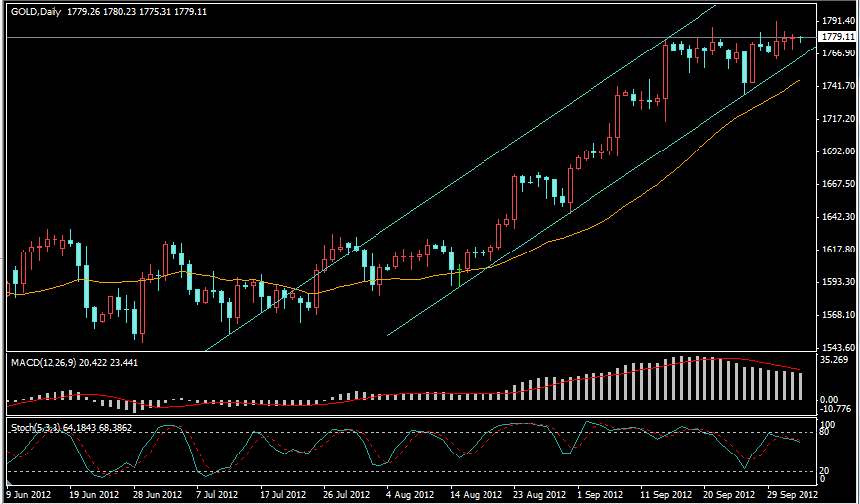Click the 1791.40 price axis label

coord(838,21)
